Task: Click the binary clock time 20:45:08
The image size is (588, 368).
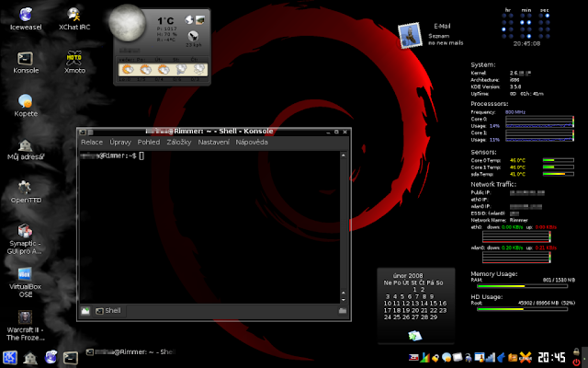Action: [526, 43]
